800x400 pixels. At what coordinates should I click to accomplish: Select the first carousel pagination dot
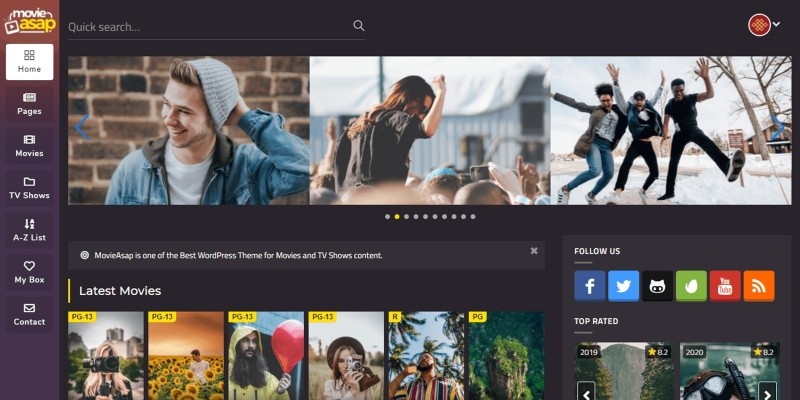pos(387,216)
